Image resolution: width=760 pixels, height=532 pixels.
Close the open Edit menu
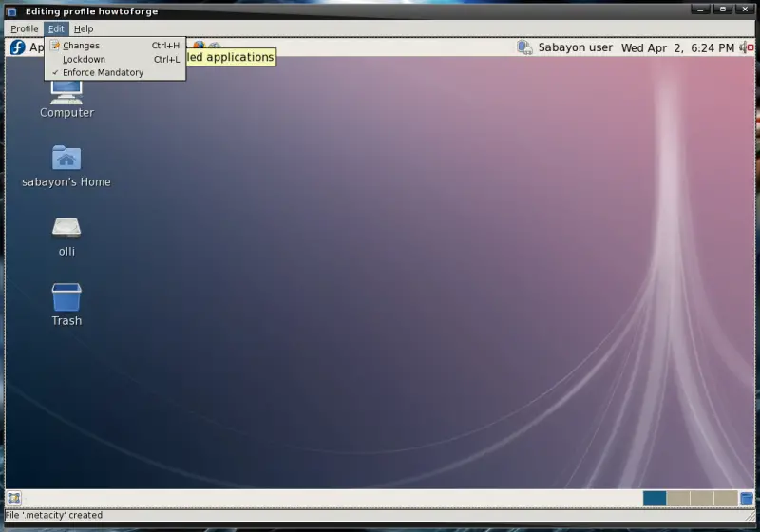click(56, 29)
